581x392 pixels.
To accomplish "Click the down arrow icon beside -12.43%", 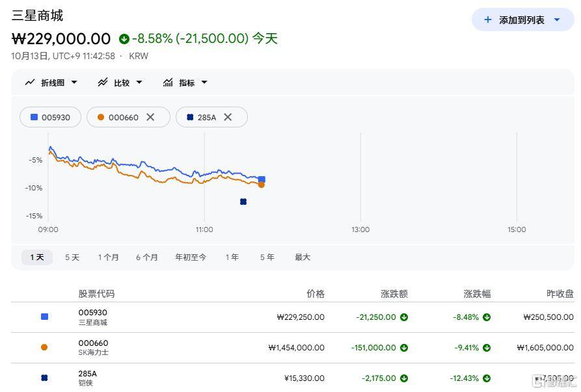I will [x=487, y=378].
